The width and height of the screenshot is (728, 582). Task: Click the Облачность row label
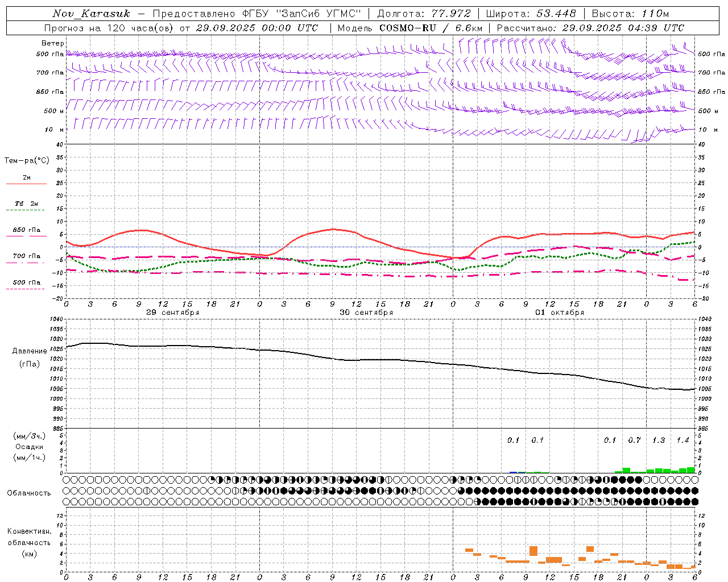click(29, 493)
